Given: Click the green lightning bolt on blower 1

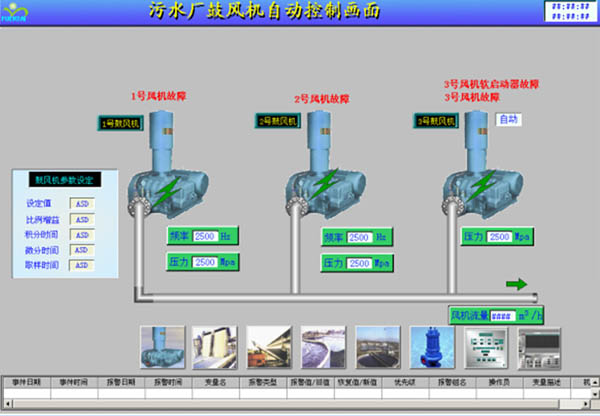Looking at the screenshot, I should (x=171, y=188).
